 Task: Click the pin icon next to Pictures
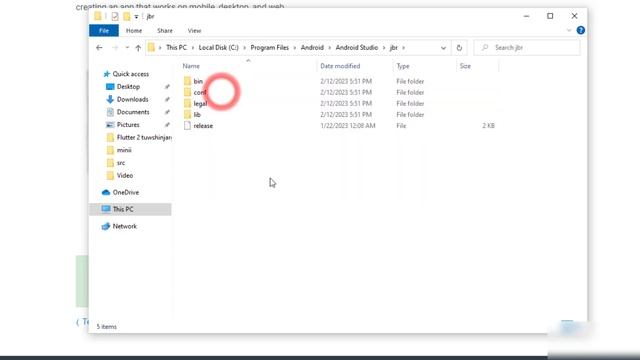tap(167, 125)
